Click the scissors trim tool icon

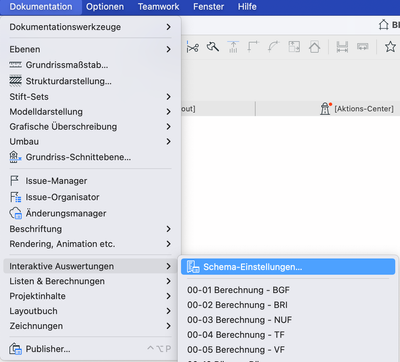click(x=192, y=47)
